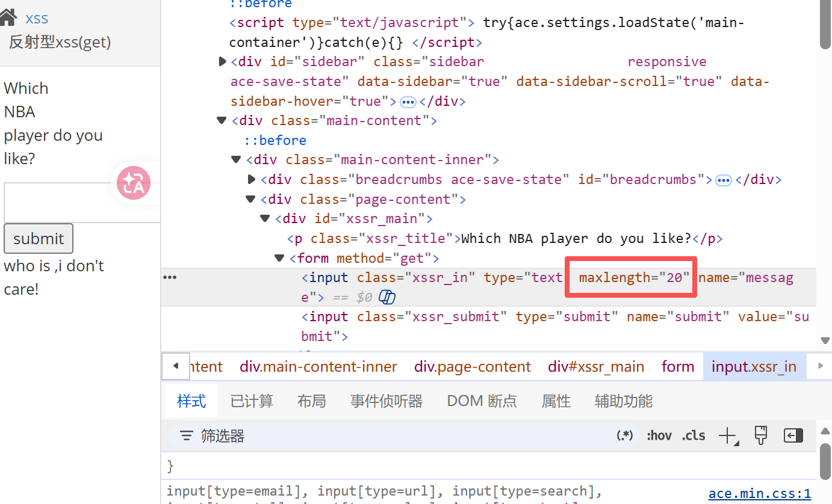This screenshot has height=504, width=832.
Task: Collapse the div.main-content node
Action: (222, 120)
